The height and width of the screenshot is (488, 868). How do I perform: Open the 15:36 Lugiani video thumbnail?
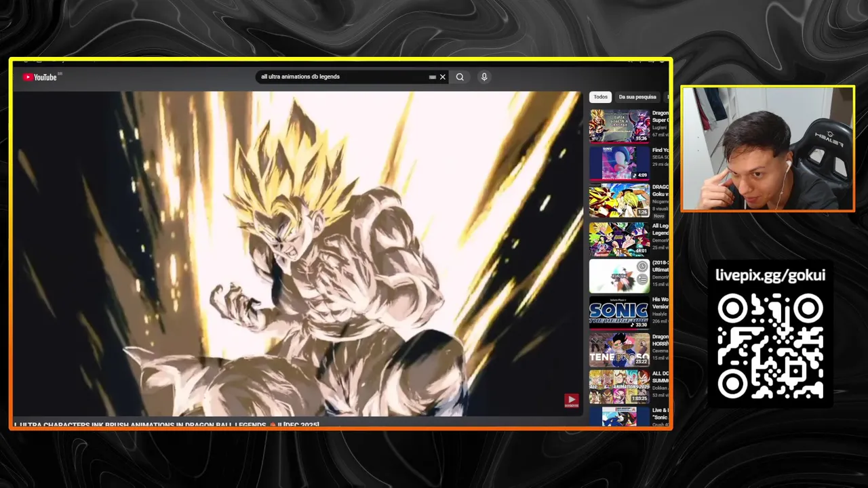[x=619, y=126]
